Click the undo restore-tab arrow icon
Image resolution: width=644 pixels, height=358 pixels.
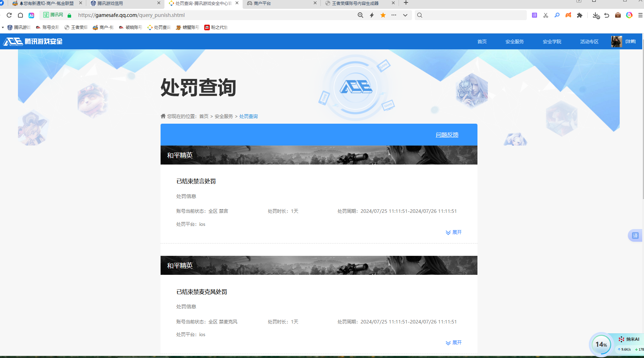[x=607, y=15]
